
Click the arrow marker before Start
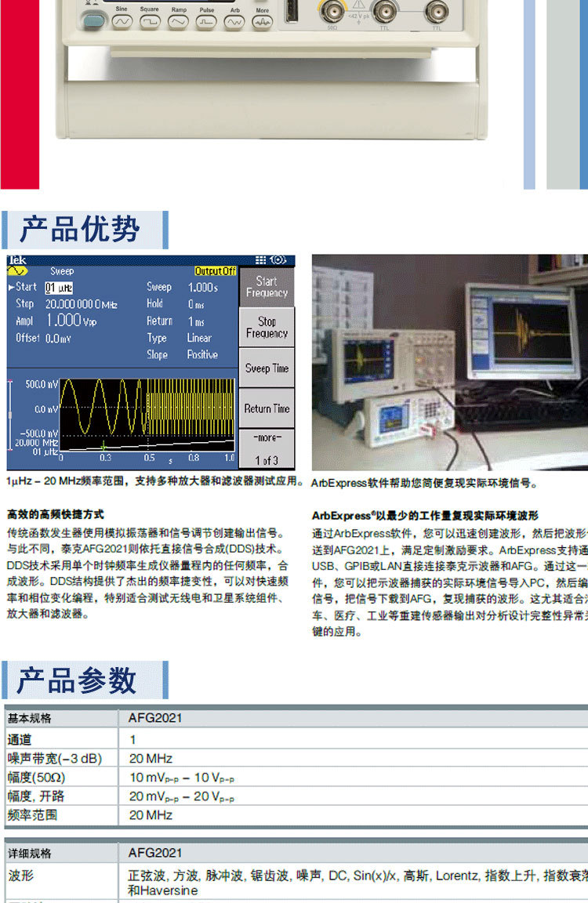[x=11, y=287]
